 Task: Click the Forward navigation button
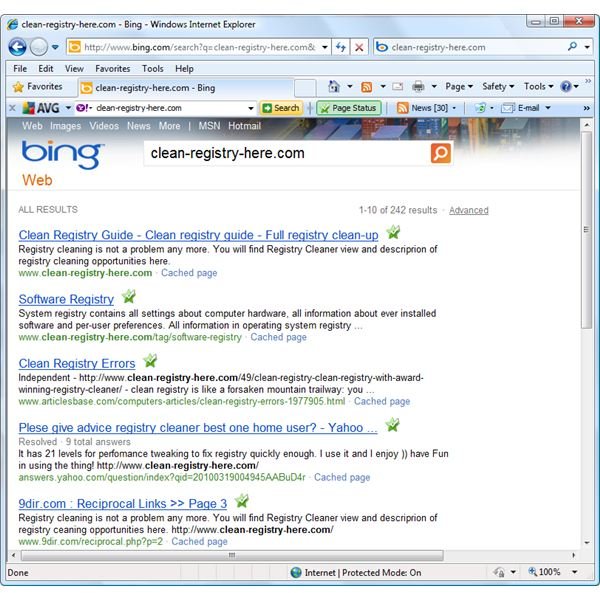pos(39,47)
